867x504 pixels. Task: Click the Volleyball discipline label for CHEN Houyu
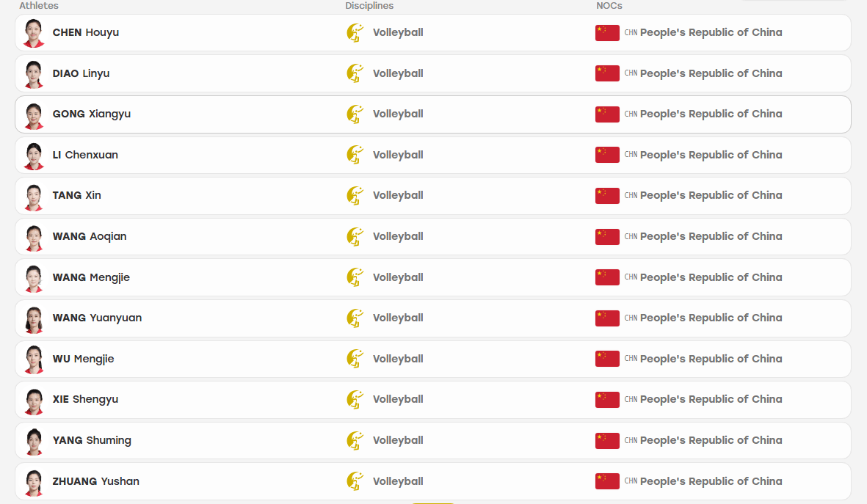[x=398, y=32]
